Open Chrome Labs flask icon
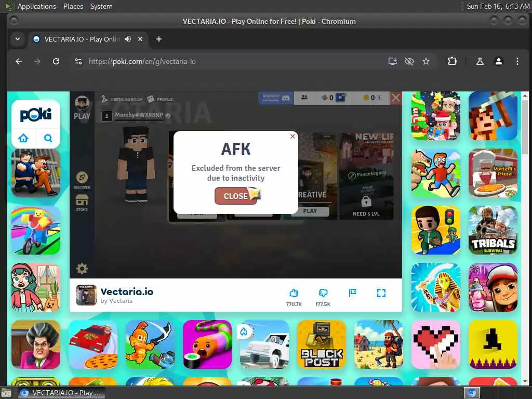 tap(480, 61)
